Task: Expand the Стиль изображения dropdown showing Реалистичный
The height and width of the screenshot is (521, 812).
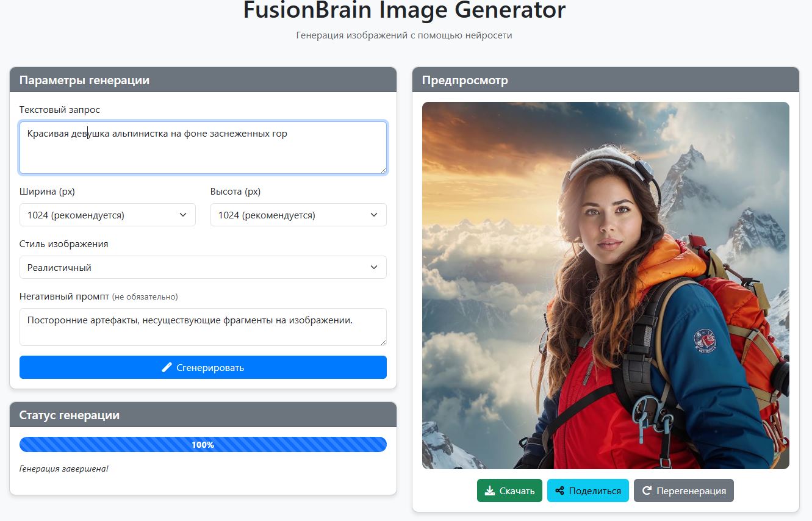Action: tap(203, 267)
